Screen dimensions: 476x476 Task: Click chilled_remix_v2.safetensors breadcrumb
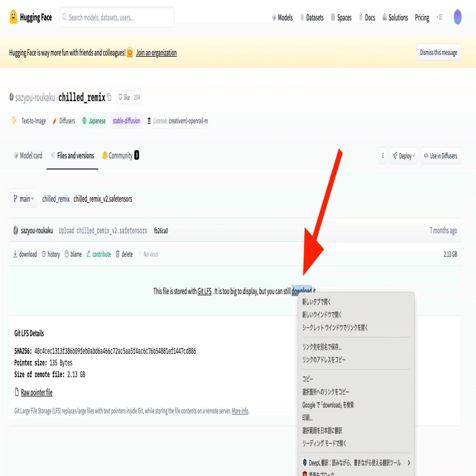coord(102,199)
